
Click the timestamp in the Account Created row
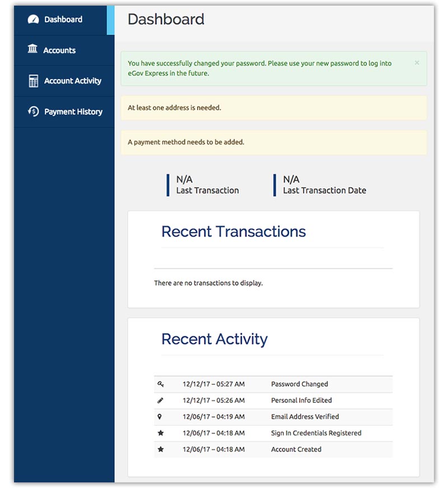pyautogui.click(x=213, y=449)
